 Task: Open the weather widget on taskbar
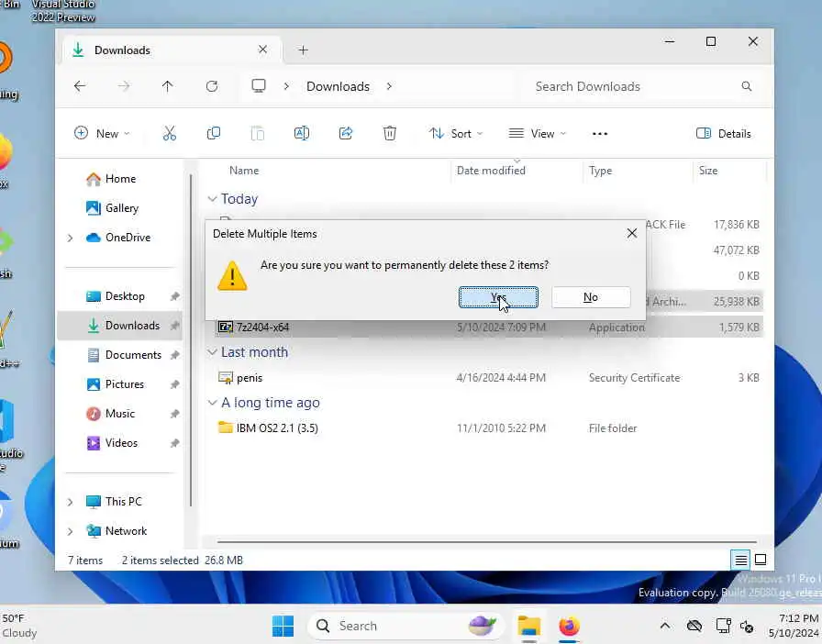[x=20, y=626]
